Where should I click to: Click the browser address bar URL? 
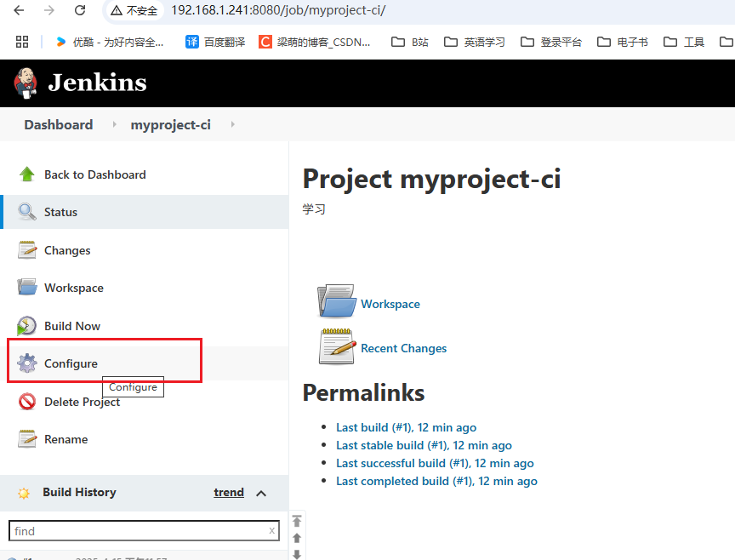point(278,10)
